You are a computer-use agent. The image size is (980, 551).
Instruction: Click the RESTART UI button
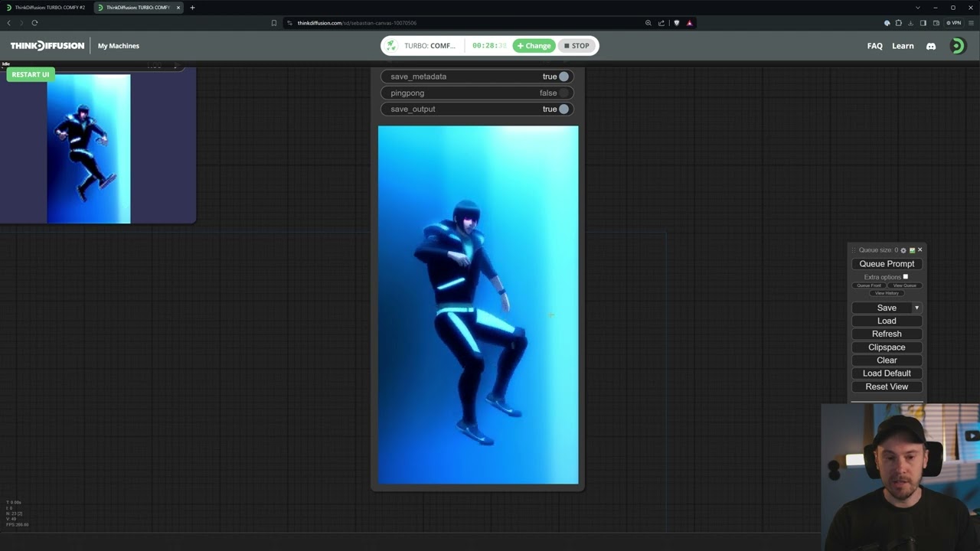tap(31, 74)
